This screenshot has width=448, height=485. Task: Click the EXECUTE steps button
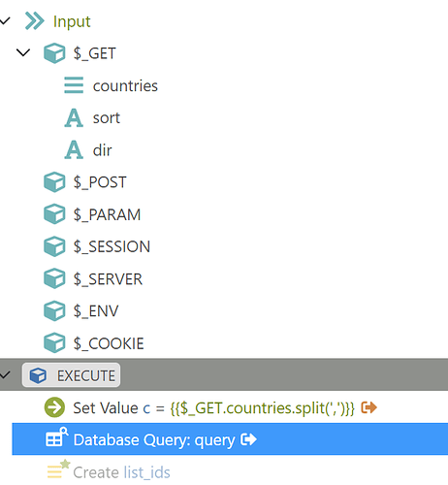coord(71,375)
